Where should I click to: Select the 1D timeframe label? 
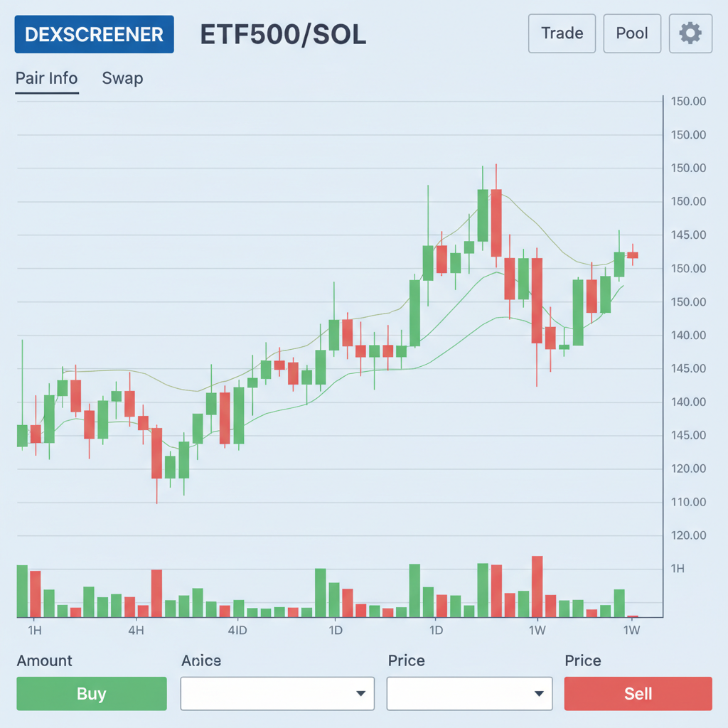[x=336, y=630]
